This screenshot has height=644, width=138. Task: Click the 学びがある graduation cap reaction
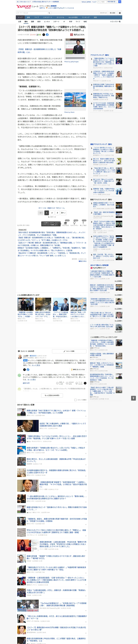66,223
